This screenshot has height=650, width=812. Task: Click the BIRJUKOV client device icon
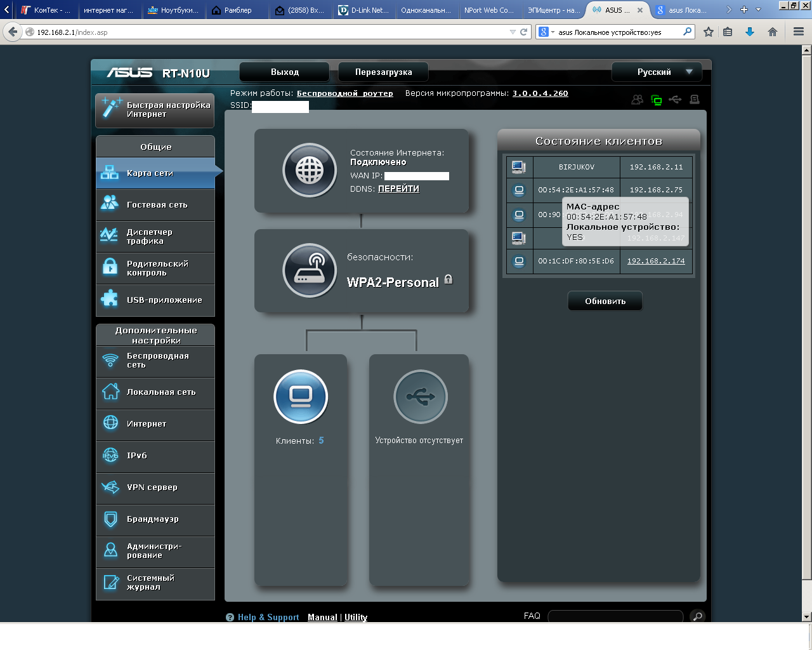pos(518,167)
